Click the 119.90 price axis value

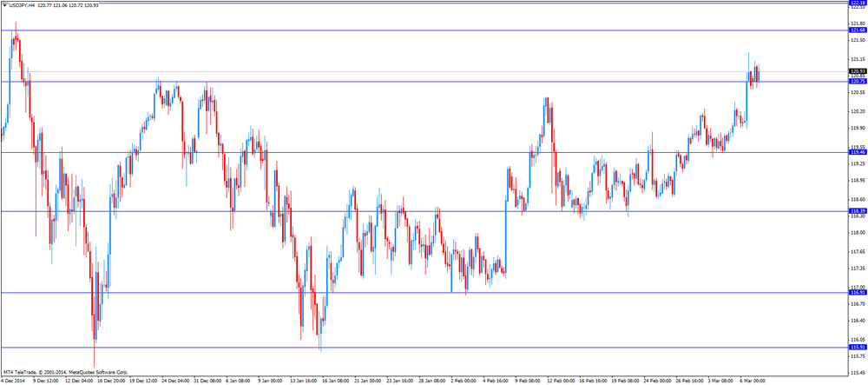[858, 128]
